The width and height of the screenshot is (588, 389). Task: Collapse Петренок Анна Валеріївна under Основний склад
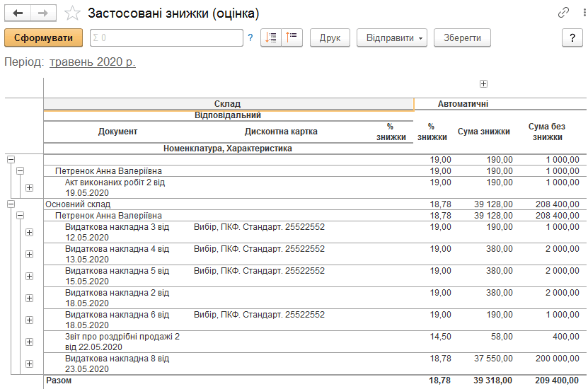[x=21, y=216]
